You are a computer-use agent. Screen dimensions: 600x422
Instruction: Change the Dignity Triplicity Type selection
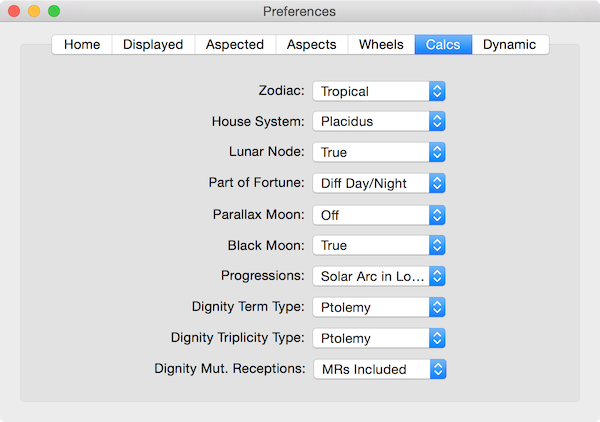coord(379,338)
